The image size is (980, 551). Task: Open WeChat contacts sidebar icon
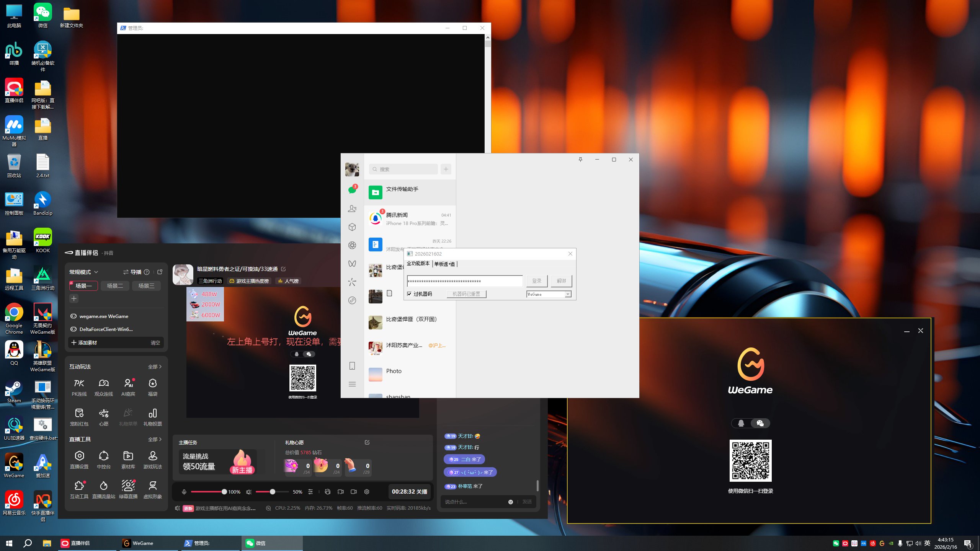(352, 209)
